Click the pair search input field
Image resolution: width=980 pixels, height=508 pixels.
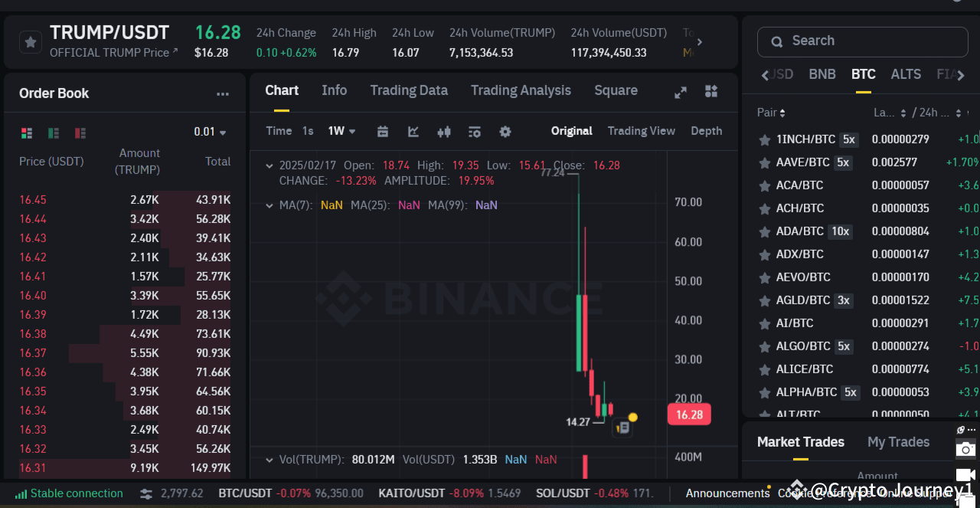coord(862,41)
